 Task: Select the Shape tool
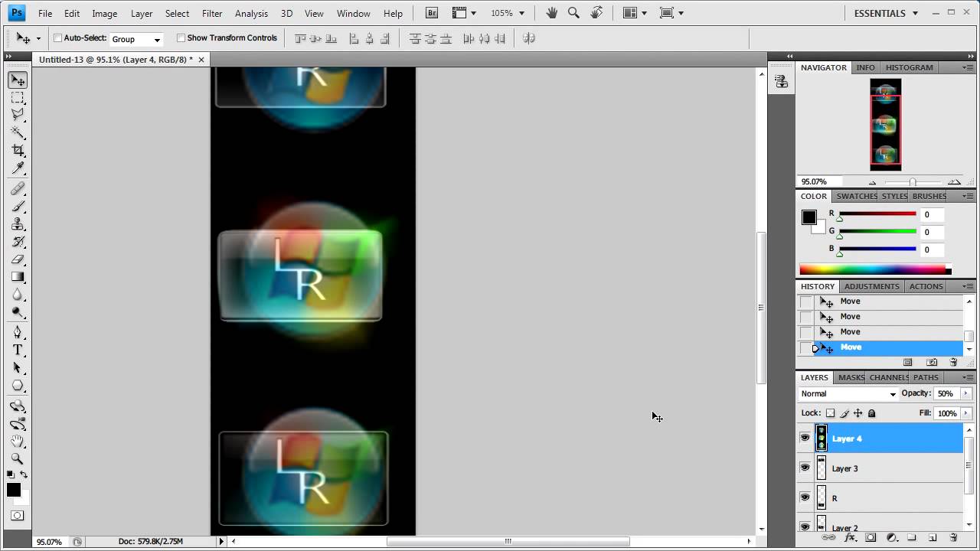pos(18,385)
